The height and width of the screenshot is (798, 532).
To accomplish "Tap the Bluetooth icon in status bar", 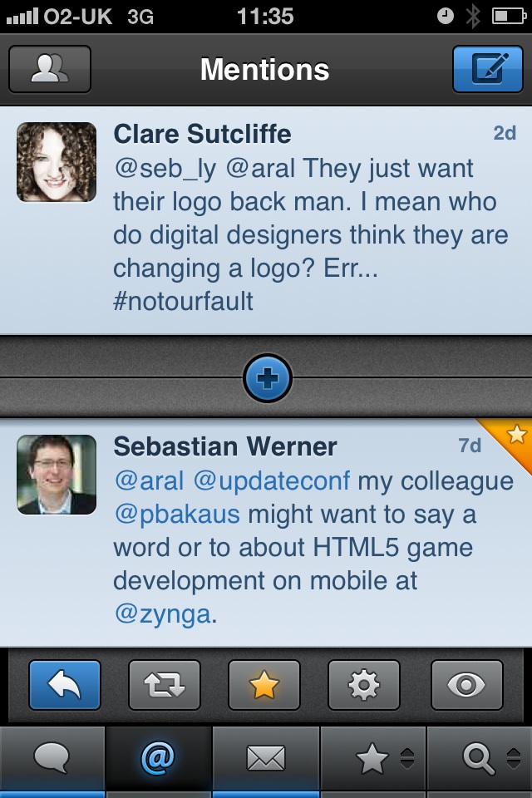I will (x=473, y=16).
